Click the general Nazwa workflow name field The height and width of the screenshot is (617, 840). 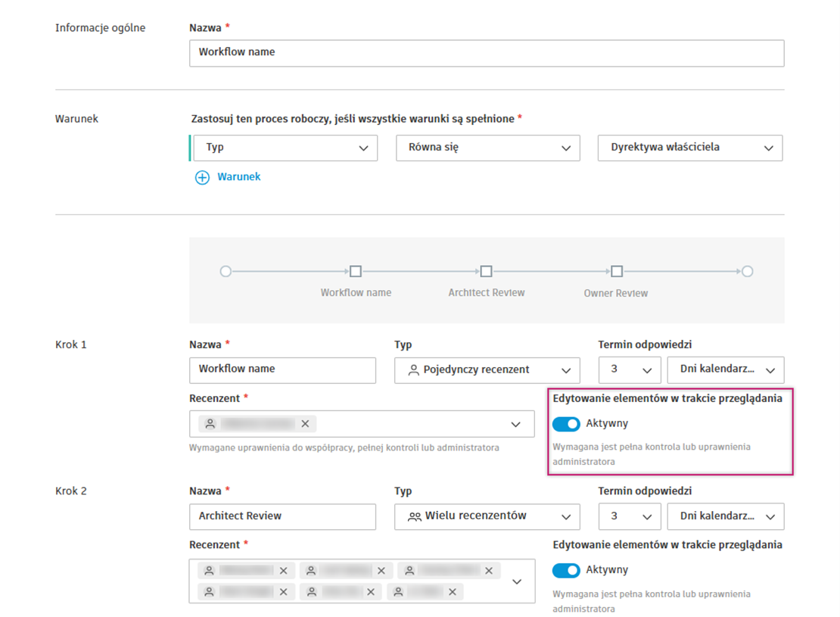tap(486, 53)
